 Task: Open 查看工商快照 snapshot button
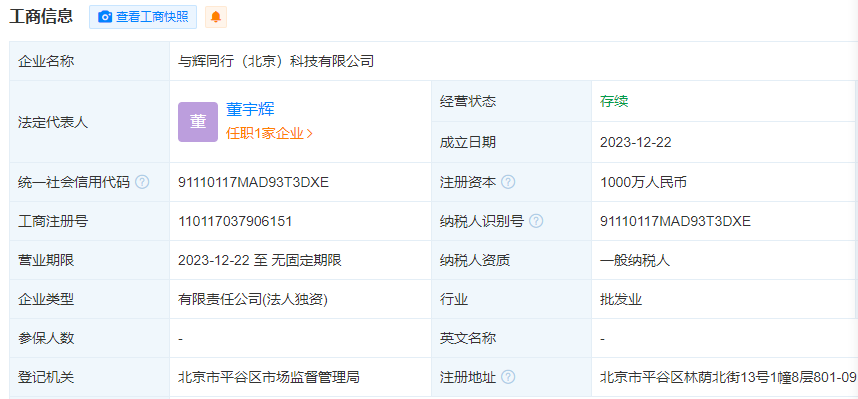[x=143, y=17]
